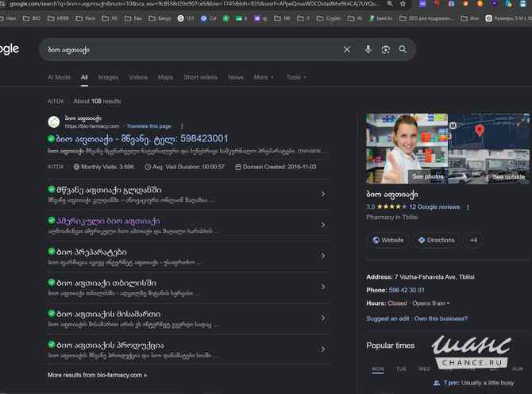Call phone number 598 42 30 01
This screenshot has width=532, height=394.
(x=407, y=290)
